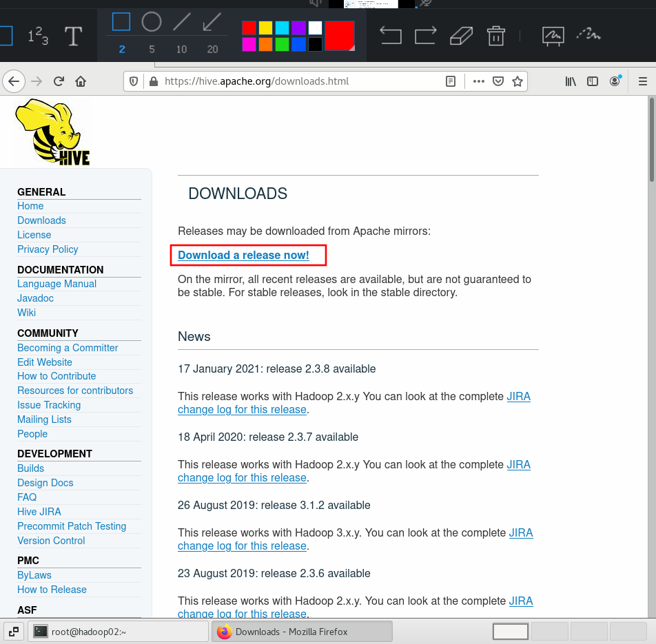Open Mailing Lists community link
Screen dimensions: 656x644
tap(44, 419)
